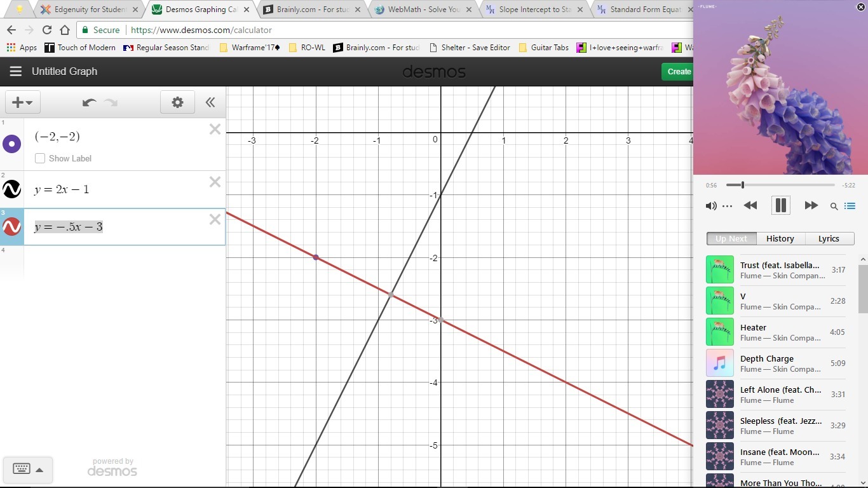Open the Shelter - Save Editor bookmark
Image resolution: width=868 pixels, height=488 pixels.
point(470,48)
